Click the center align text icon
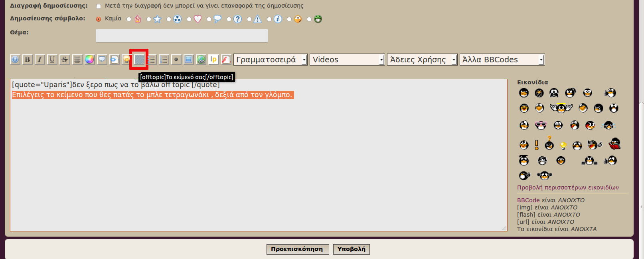Image resolution: width=644 pixels, height=259 pixels. pos(77,60)
